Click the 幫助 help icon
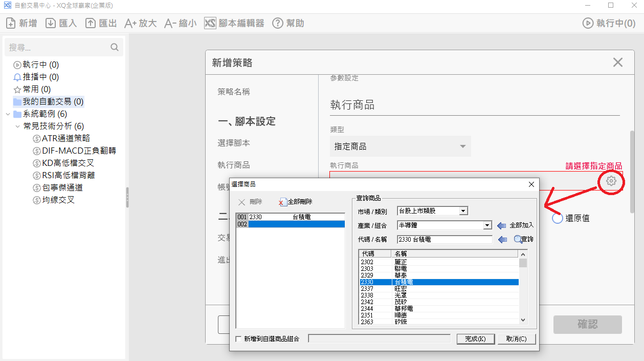 click(277, 23)
